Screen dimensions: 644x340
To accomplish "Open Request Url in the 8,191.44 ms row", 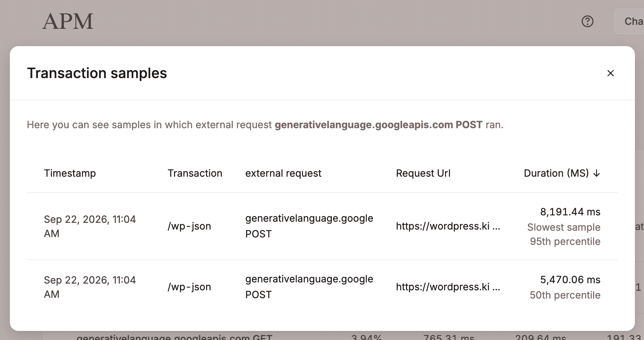I will (448, 226).
